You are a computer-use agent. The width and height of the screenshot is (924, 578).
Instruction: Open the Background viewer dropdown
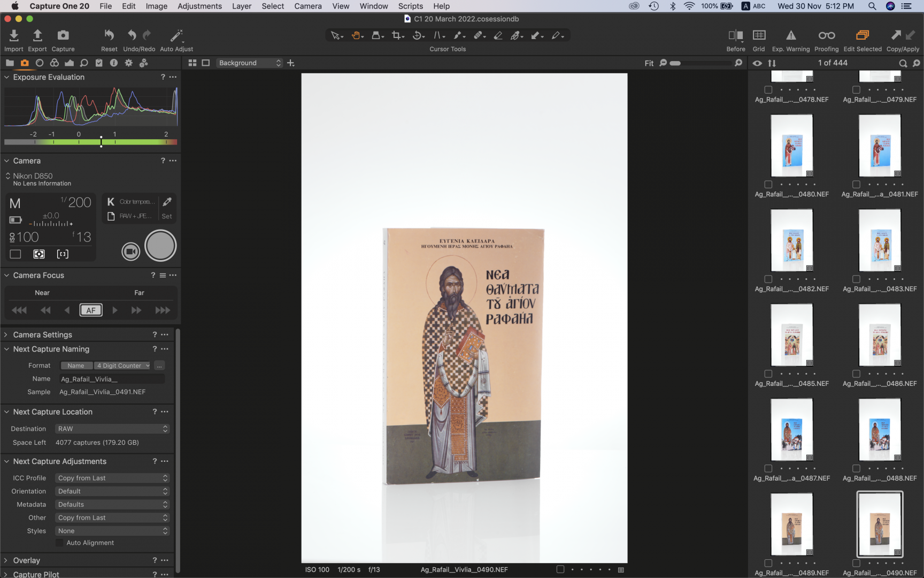tap(250, 63)
